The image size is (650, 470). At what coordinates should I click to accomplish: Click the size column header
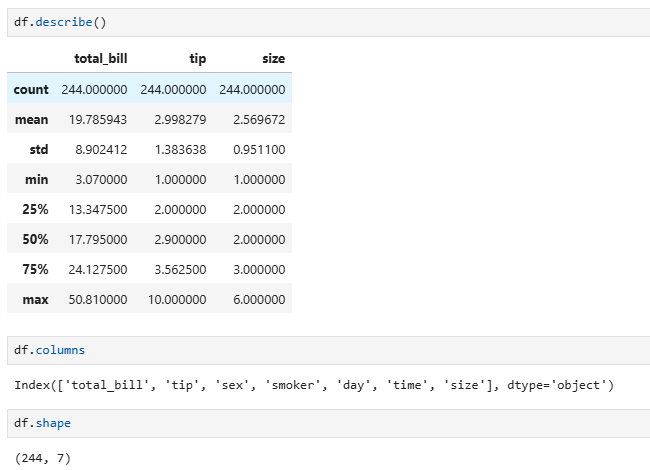[x=272, y=59]
